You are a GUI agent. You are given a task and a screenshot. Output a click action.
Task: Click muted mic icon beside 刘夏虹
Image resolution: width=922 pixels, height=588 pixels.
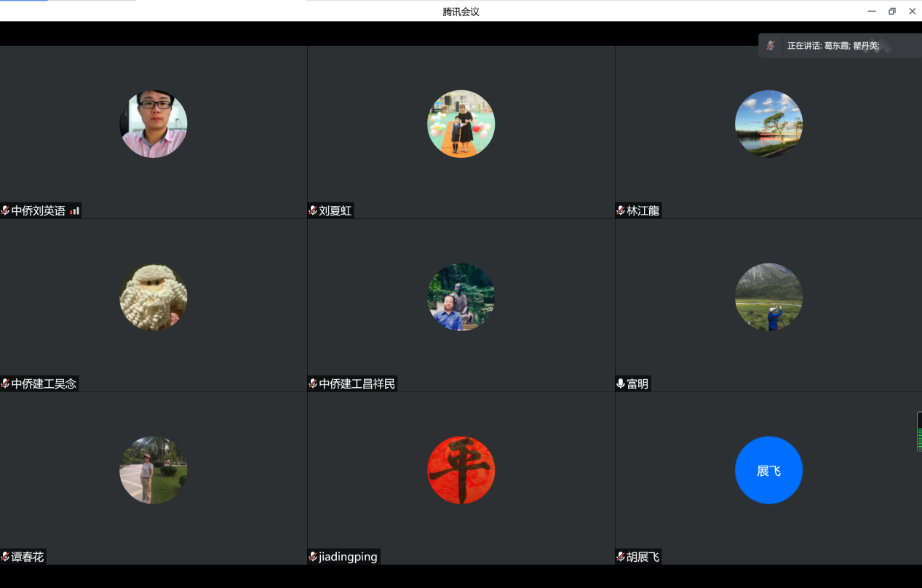(313, 211)
